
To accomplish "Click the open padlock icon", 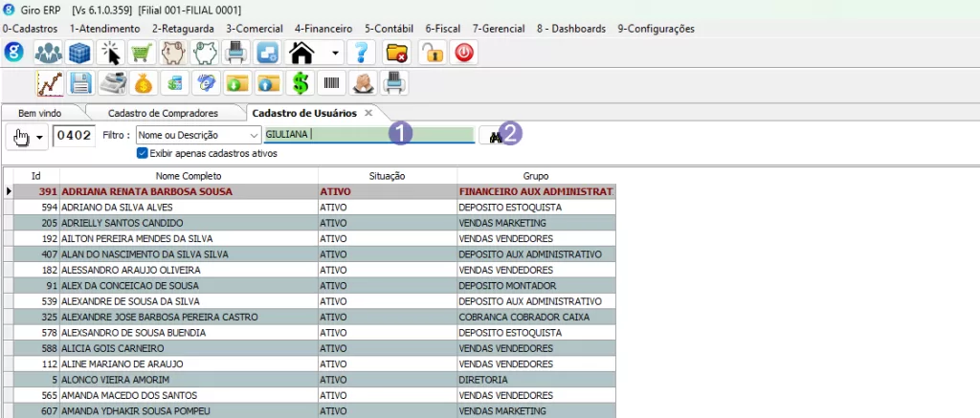I will pyautogui.click(x=432, y=53).
